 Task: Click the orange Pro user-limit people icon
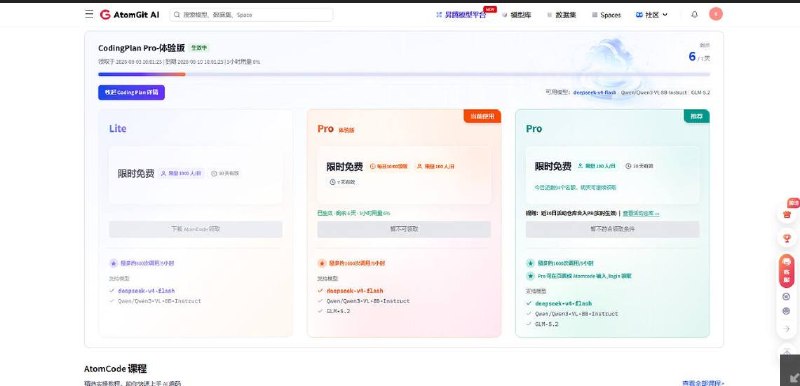click(x=419, y=166)
